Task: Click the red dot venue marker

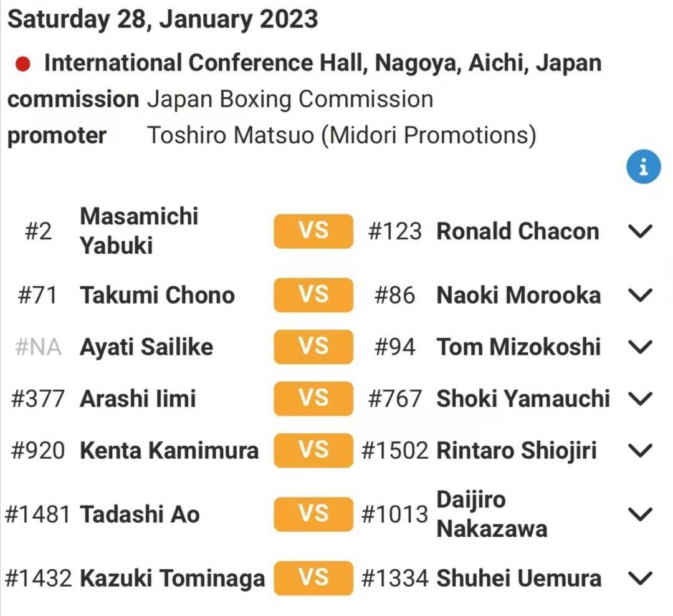Action: pos(23,64)
